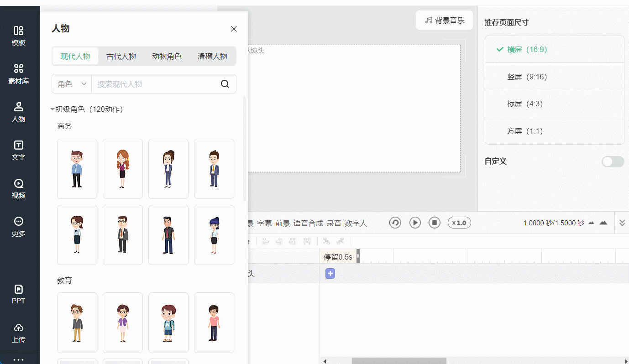Open the PPT import option
The image size is (629, 364).
[x=19, y=294]
